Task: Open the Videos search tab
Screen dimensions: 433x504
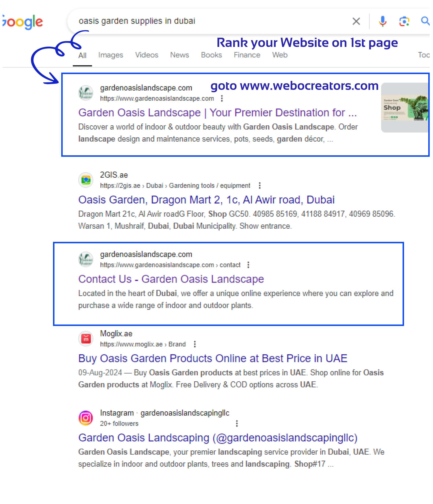Action: (x=146, y=55)
